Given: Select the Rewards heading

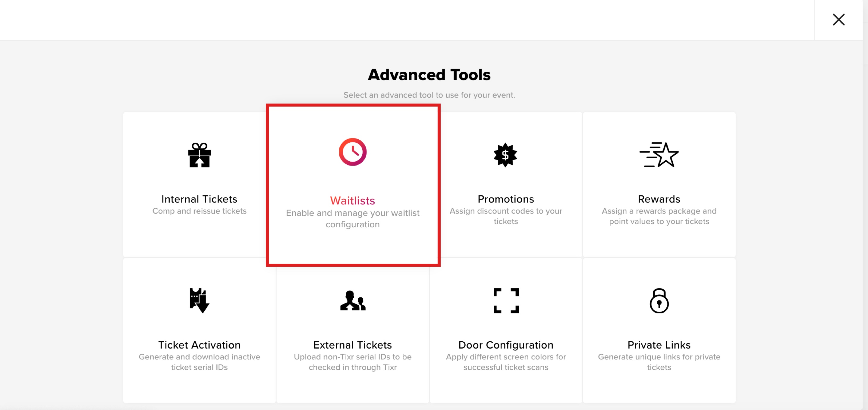Looking at the screenshot, I should pos(659,199).
